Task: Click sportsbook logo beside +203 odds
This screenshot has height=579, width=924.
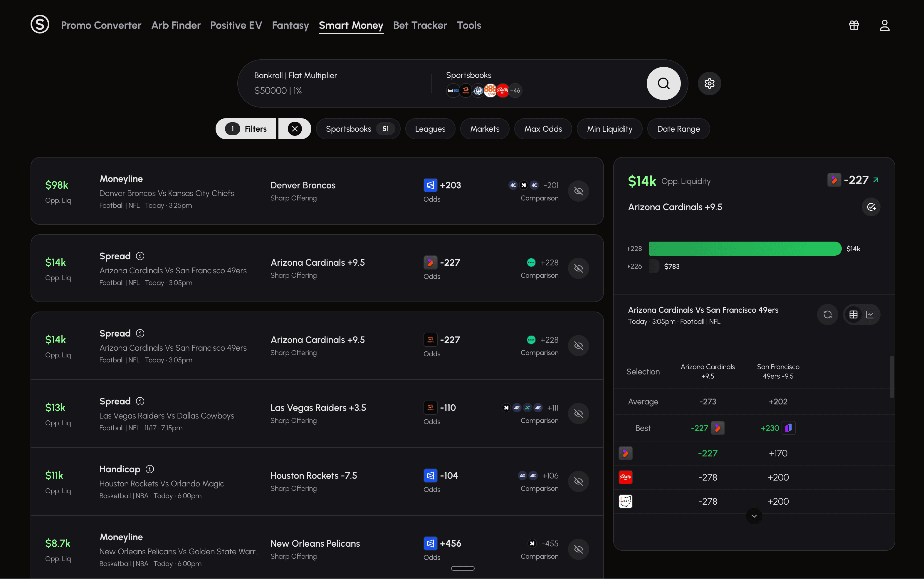Action: point(430,185)
